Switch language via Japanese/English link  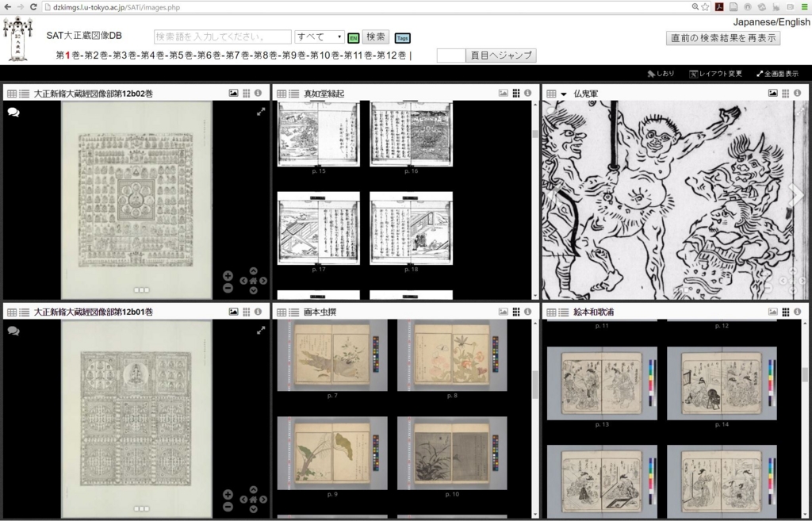click(772, 21)
